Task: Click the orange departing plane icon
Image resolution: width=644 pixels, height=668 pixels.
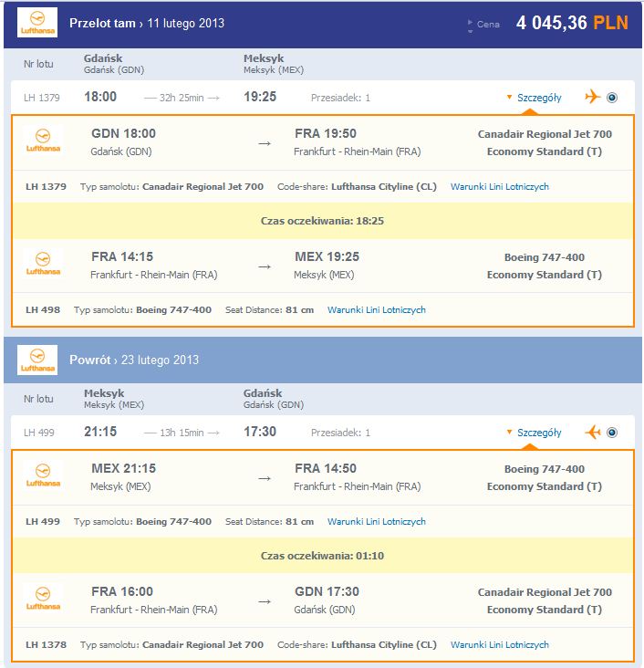Action: pos(592,97)
